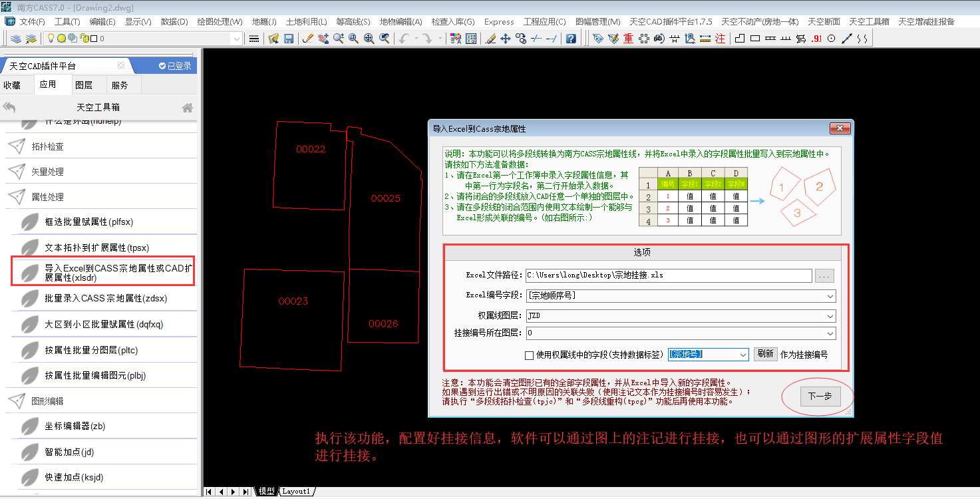Check 使用权属线中的字段 checkbox
Viewport: 980px width, 499px height.
pyautogui.click(x=530, y=355)
